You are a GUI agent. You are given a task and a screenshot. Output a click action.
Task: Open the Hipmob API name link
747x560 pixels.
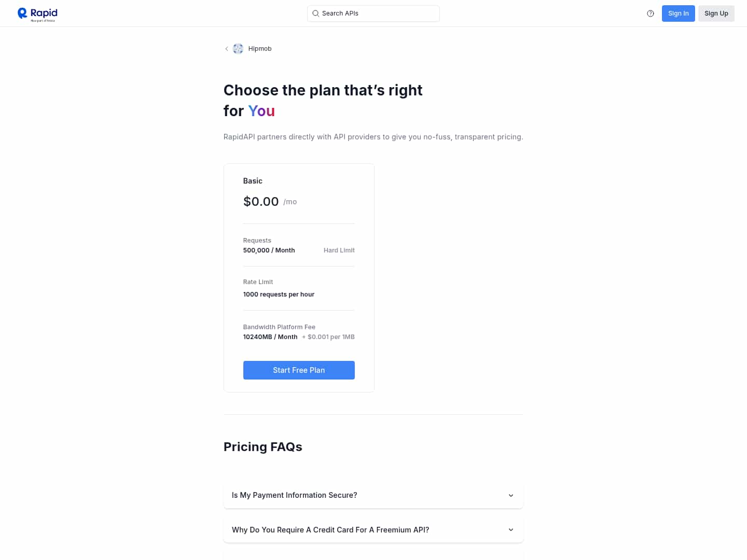pos(260,49)
